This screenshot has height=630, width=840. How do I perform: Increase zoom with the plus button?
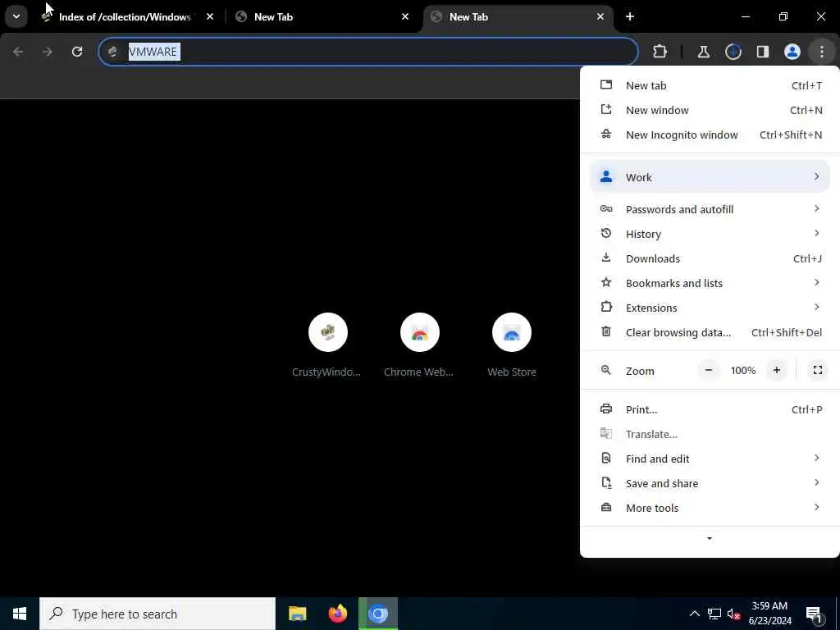776,370
